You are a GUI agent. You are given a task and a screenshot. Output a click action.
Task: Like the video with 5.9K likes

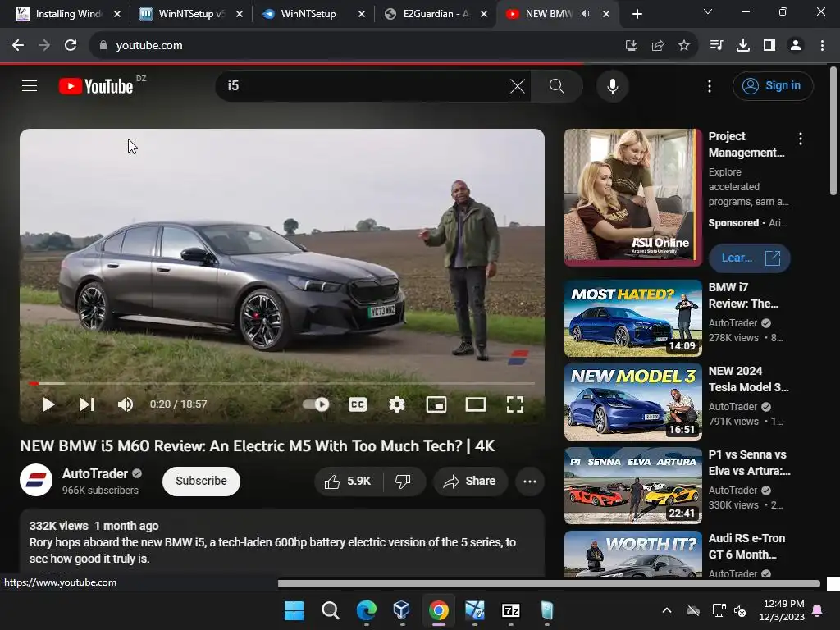(348, 481)
